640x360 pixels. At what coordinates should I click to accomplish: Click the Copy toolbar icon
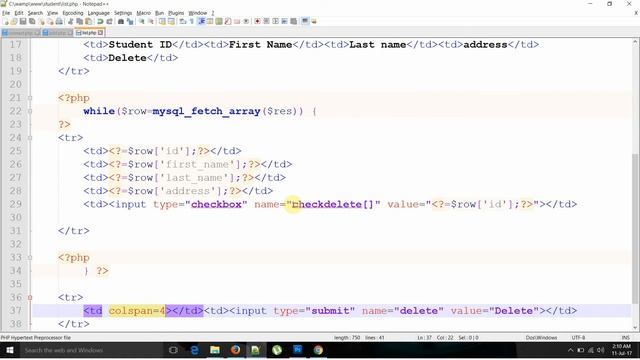click(x=79, y=21)
